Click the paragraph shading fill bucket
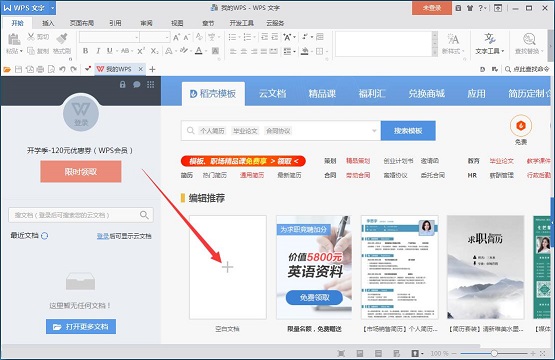The image size is (555, 360). (x=304, y=51)
